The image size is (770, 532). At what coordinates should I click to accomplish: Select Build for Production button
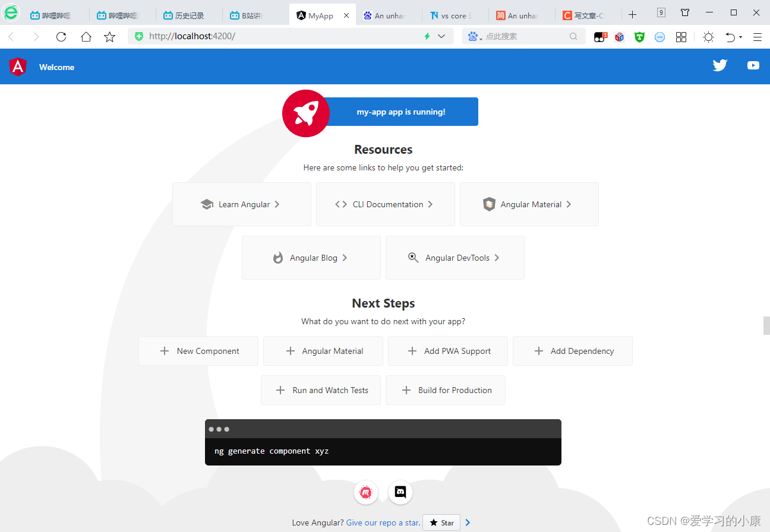coord(446,390)
